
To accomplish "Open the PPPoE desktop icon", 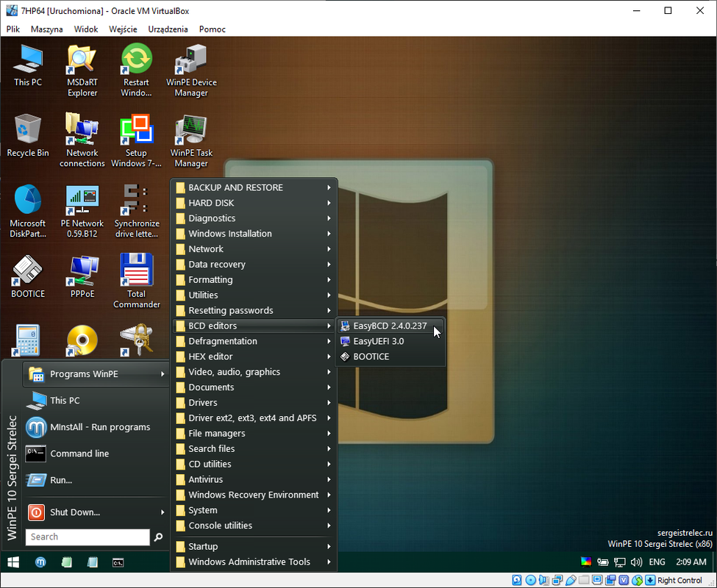I will pos(82,276).
